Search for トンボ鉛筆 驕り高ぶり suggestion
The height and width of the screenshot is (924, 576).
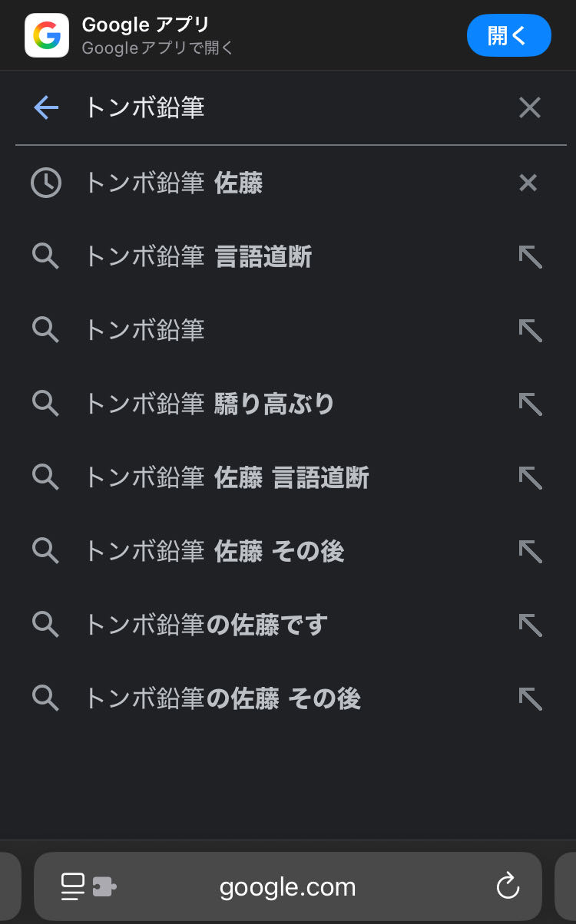point(209,404)
